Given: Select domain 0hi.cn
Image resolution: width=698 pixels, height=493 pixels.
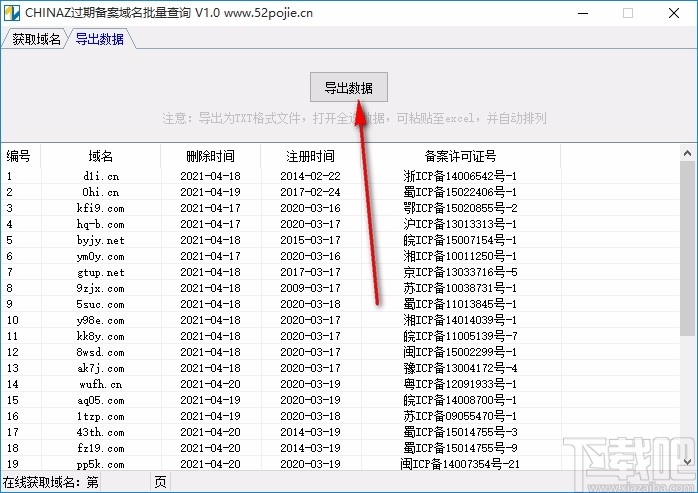Looking at the screenshot, I should point(101,192).
